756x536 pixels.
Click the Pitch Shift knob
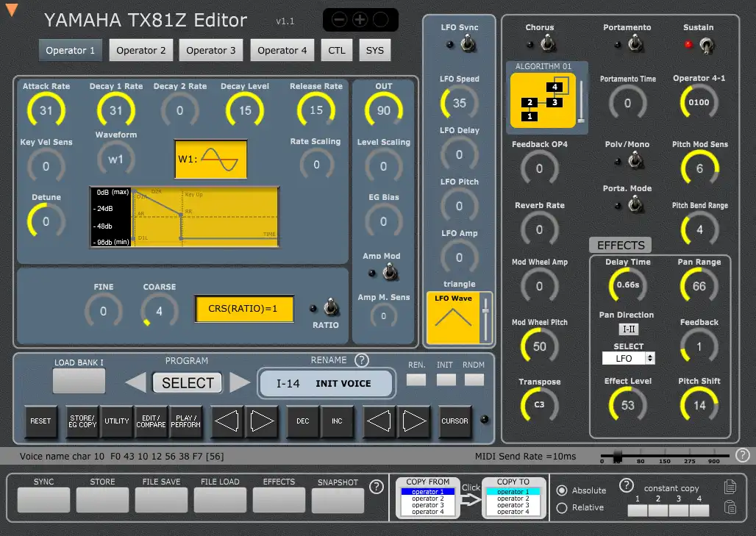click(699, 405)
